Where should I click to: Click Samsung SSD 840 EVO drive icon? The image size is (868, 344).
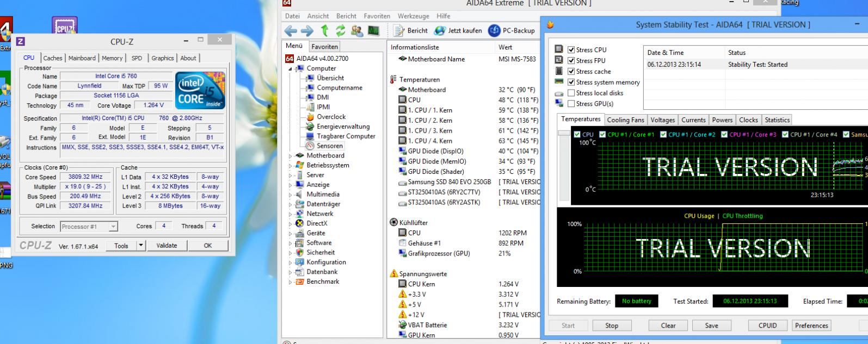coord(403,182)
